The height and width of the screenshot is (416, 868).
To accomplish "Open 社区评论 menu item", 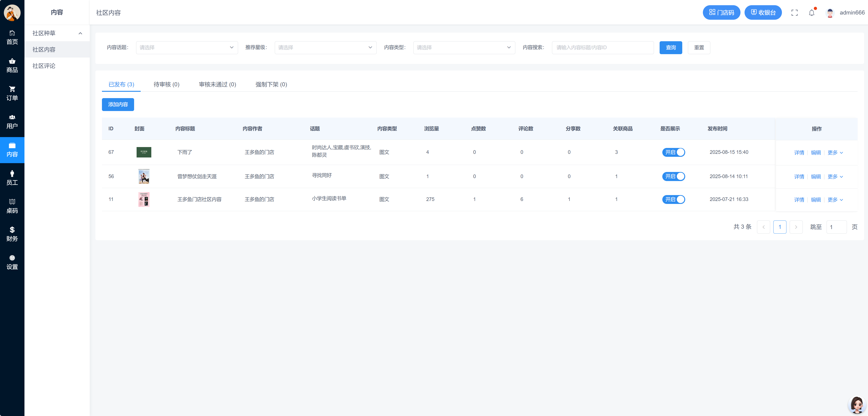I will tap(44, 66).
